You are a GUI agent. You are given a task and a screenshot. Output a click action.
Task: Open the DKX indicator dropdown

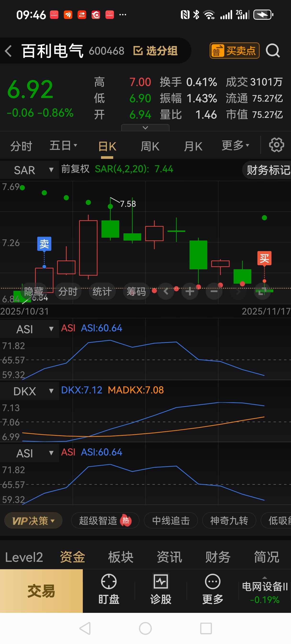[29, 391]
